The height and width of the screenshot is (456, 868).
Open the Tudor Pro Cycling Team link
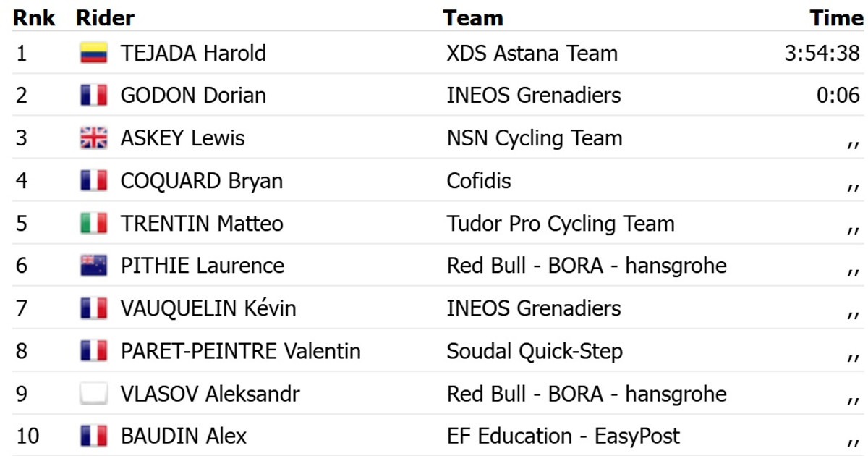(x=561, y=224)
